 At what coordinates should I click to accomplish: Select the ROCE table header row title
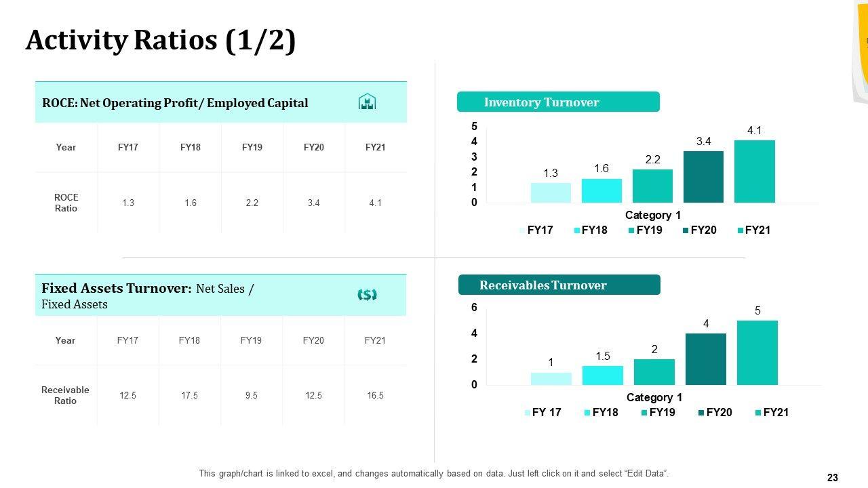click(175, 103)
